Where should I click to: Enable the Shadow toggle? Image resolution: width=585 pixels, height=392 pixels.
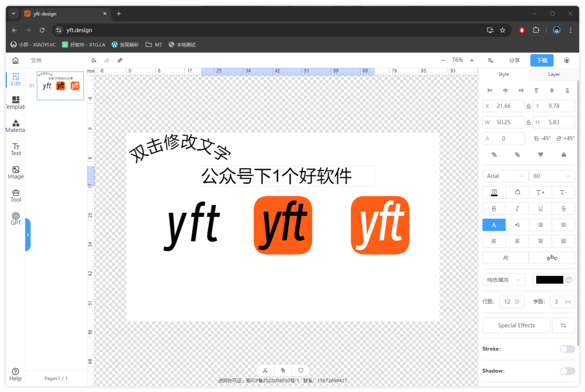click(x=567, y=371)
